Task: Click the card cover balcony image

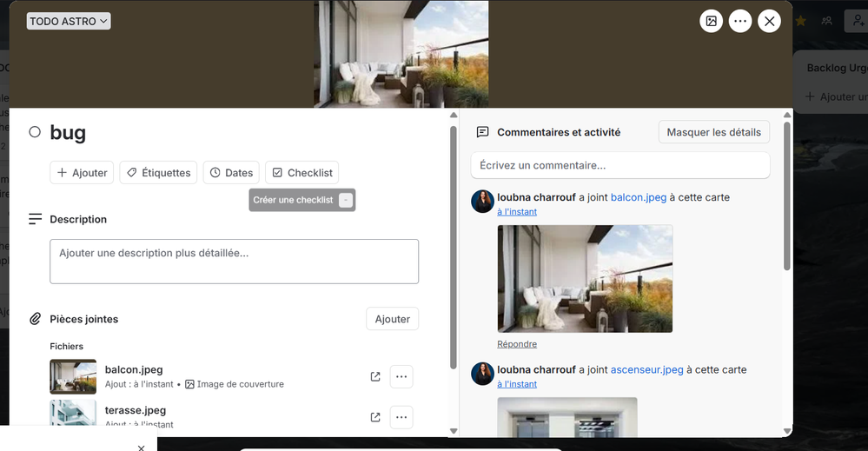Action: point(401,54)
